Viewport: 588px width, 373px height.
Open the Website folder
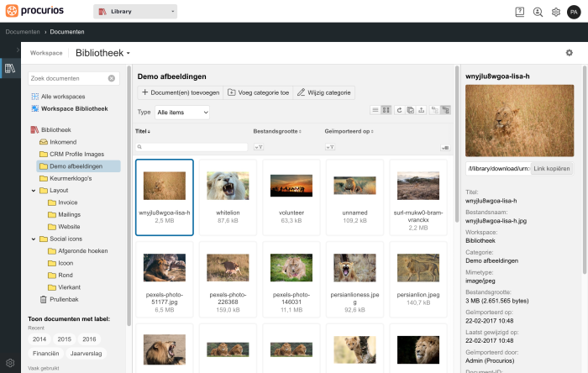click(x=64, y=227)
